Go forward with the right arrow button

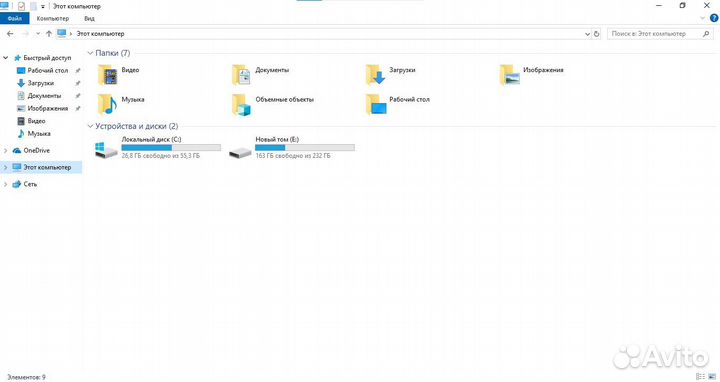25,34
